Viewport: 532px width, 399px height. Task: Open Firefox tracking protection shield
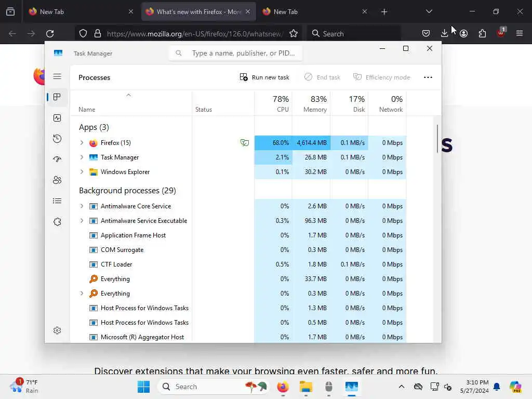pyautogui.click(x=83, y=34)
